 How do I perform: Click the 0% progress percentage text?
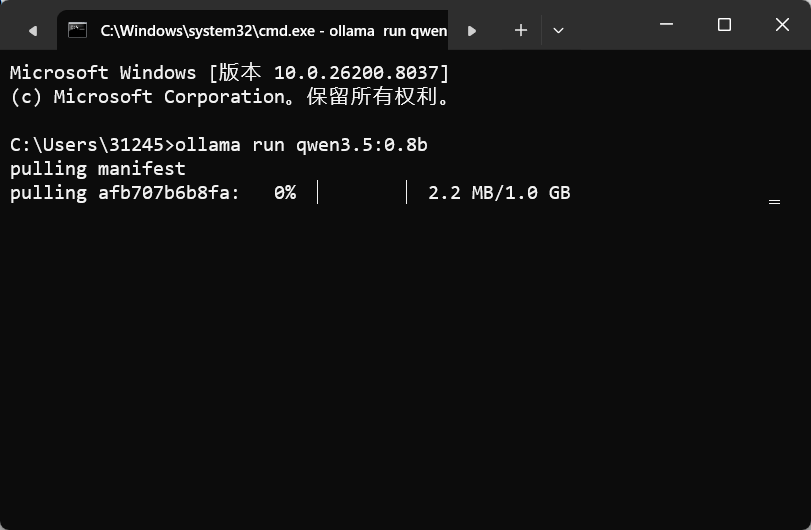[x=285, y=193]
